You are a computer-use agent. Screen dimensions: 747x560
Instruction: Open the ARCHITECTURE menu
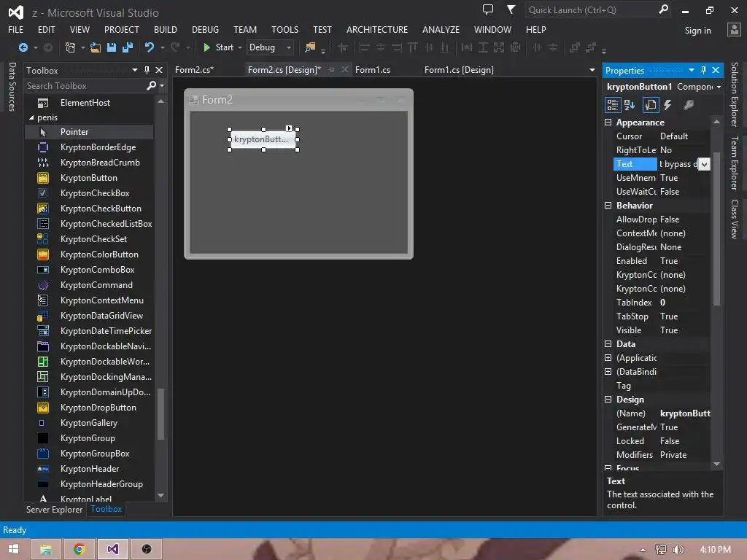click(377, 29)
